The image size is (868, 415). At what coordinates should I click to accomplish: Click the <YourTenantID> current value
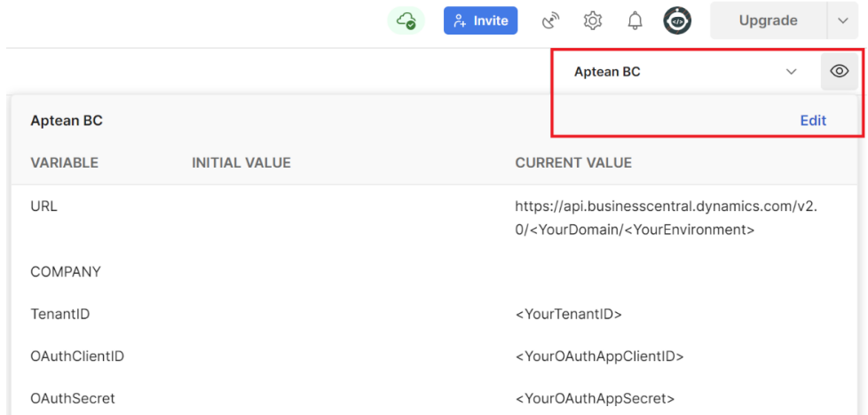[x=568, y=314]
